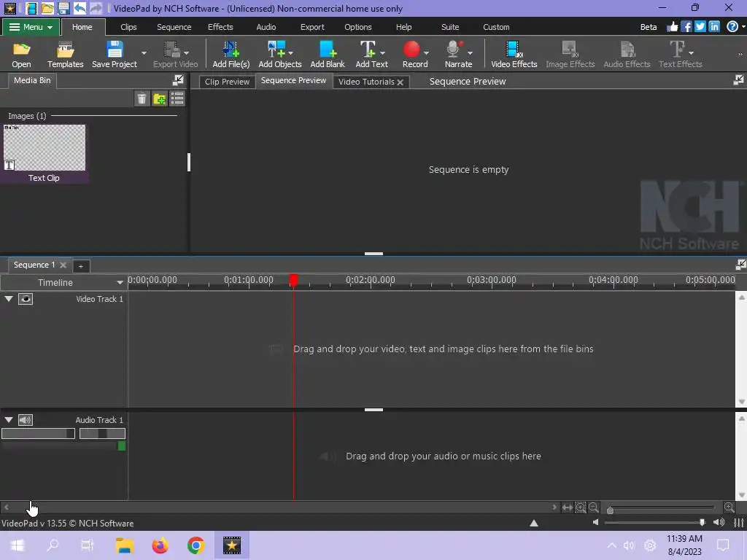The width and height of the screenshot is (747, 560).
Task: Share on Facebook via the icon
Action: pyautogui.click(x=686, y=27)
